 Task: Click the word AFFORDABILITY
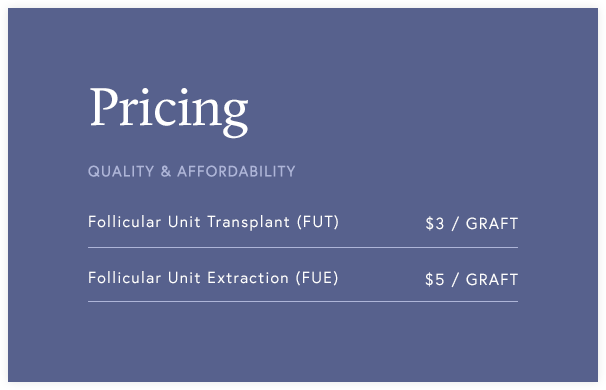click(237, 171)
